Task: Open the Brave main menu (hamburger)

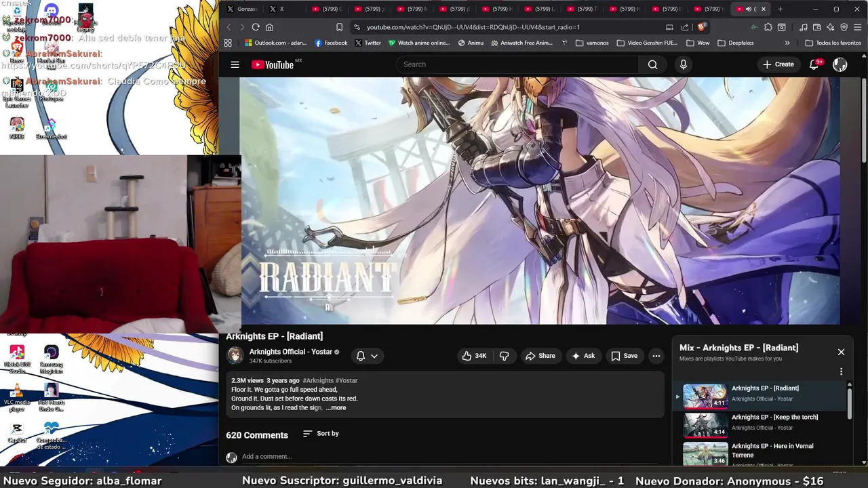Action: pyautogui.click(x=858, y=27)
